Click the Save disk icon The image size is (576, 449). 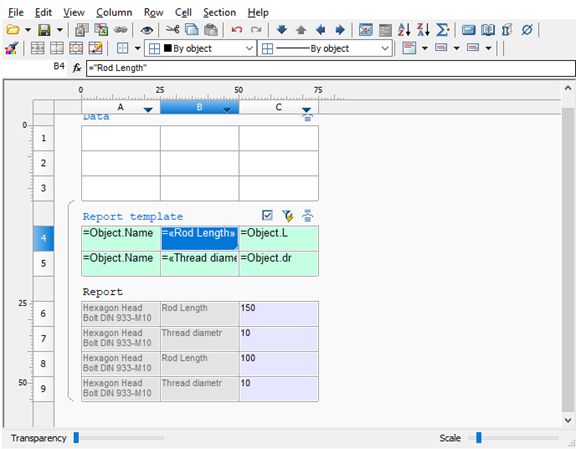coord(44,30)
